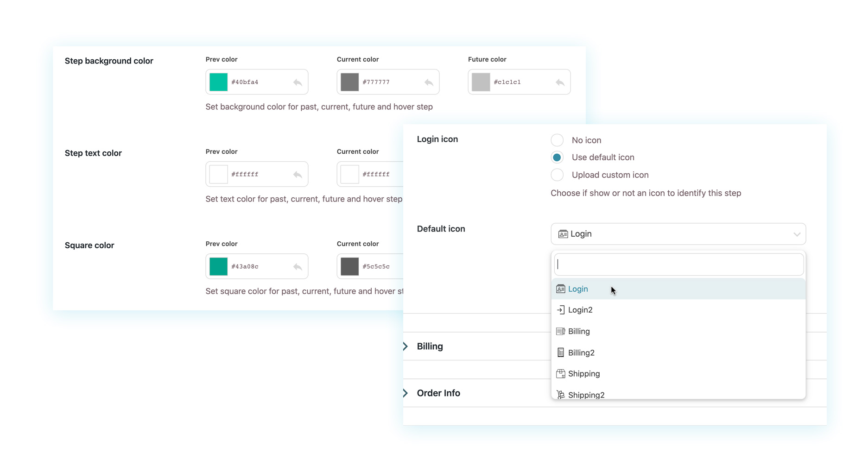The image size is (868, 459).
Task: Click the Login card icon in dropdown list
Action: tap(560, 289)
